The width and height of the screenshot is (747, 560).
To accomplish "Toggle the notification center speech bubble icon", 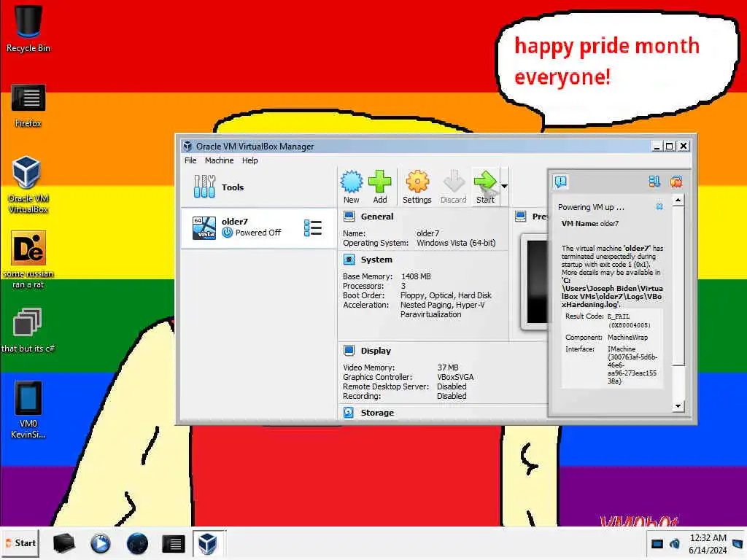I will tap(561, 182).
